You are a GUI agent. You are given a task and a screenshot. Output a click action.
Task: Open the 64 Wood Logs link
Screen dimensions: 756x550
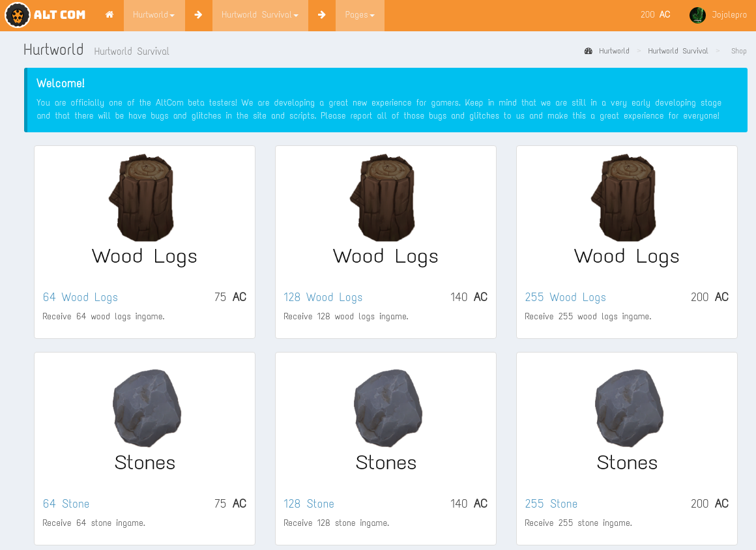[x=80, y=297]
